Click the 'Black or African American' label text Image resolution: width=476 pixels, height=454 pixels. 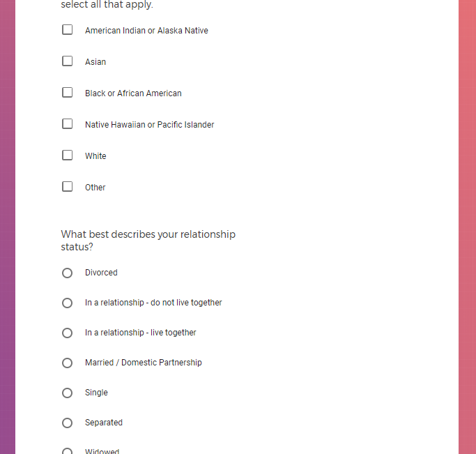tap(133, 93)
